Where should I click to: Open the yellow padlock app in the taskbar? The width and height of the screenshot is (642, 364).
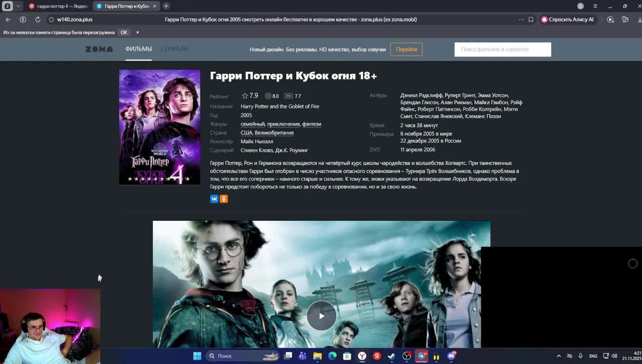436,356
